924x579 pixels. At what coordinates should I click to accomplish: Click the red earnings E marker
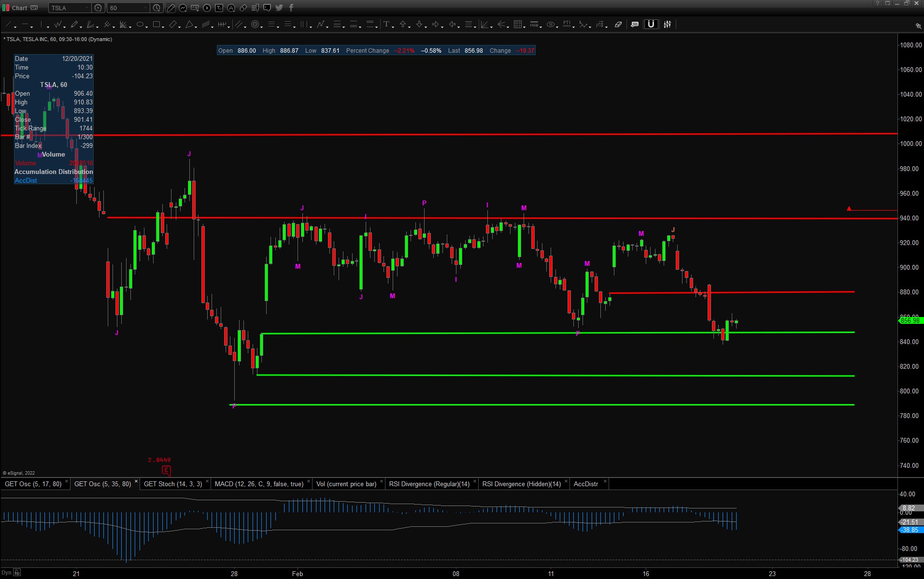pos(166,470)
